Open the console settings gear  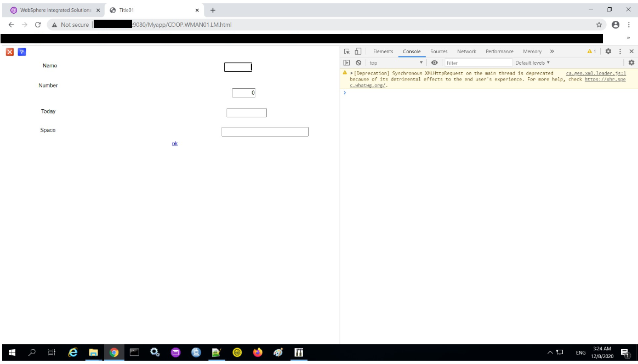[x=631, y=63]
